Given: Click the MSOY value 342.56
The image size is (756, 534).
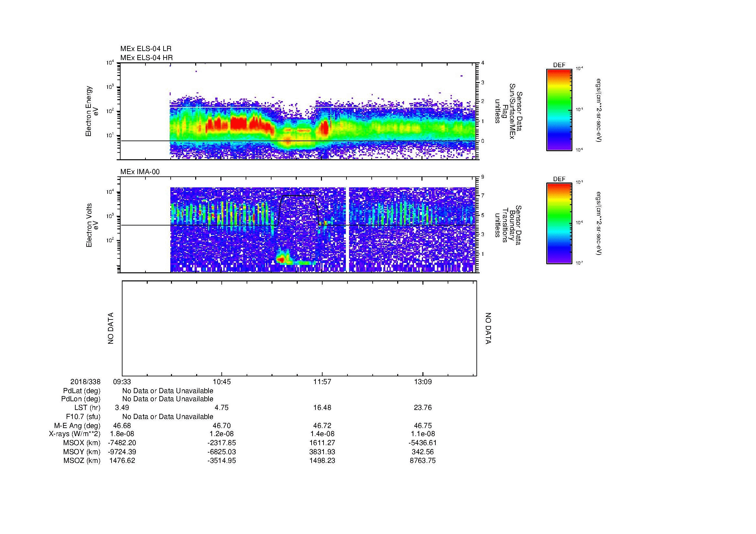Looking at the screenshot, I should [423, 452].
